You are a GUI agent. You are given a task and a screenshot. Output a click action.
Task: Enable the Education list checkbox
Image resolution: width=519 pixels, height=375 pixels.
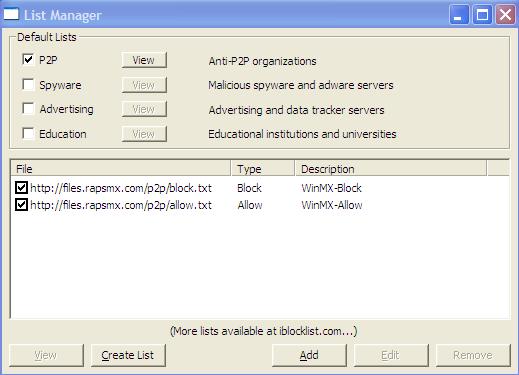pyautogui.click(x=28, y=134)
